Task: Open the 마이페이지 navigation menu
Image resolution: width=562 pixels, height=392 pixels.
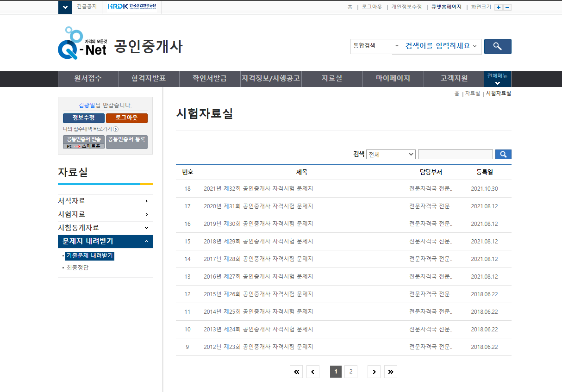Action: (393, 79)
